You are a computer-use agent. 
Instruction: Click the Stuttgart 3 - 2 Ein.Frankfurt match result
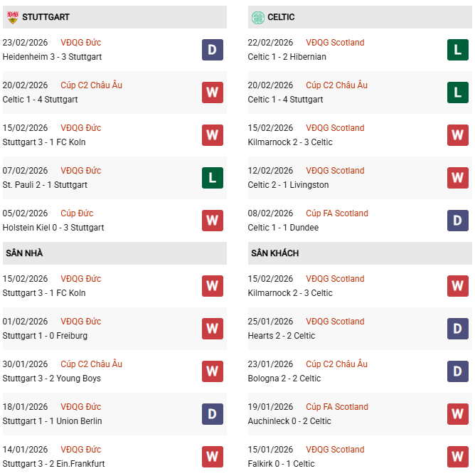(53, 464)
